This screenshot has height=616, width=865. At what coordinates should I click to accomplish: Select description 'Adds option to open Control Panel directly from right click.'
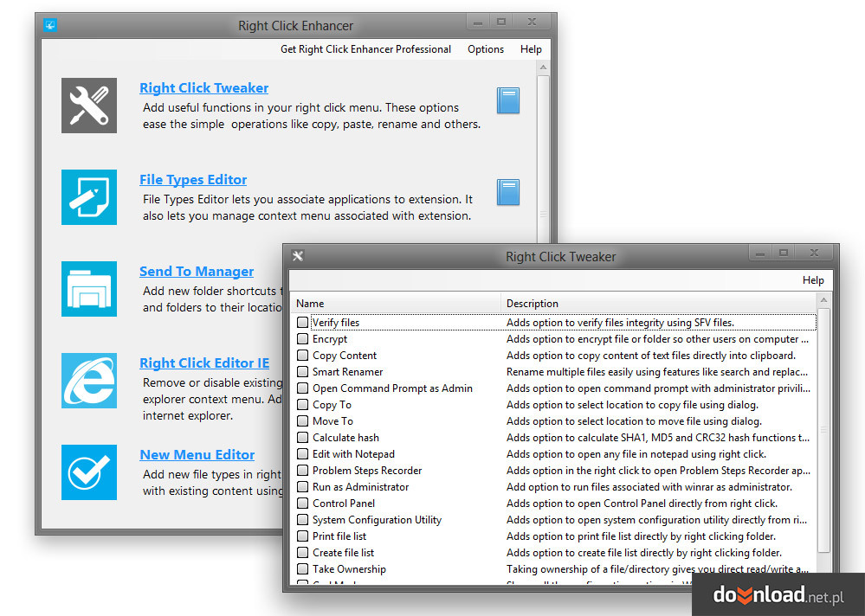point(642,504)
